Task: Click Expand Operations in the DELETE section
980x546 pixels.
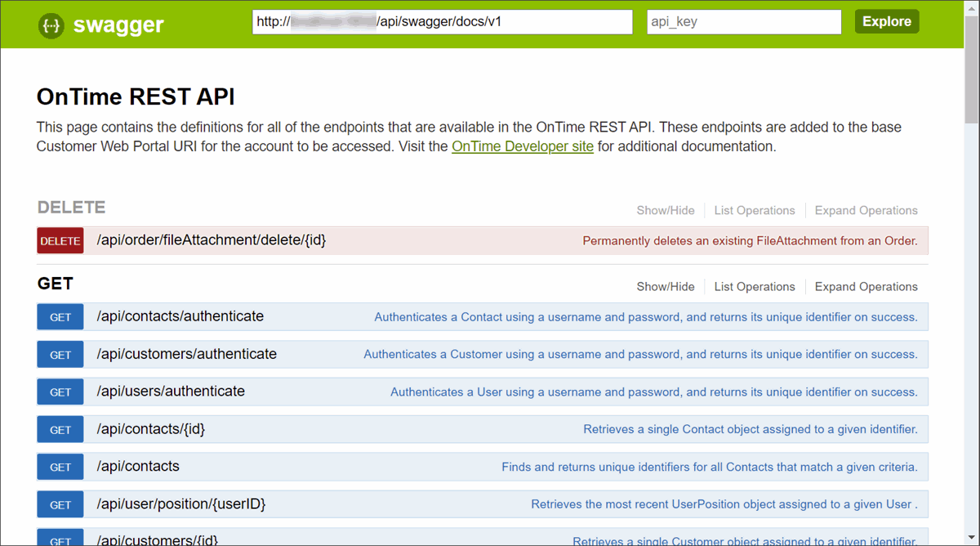Action: point(866,210)
